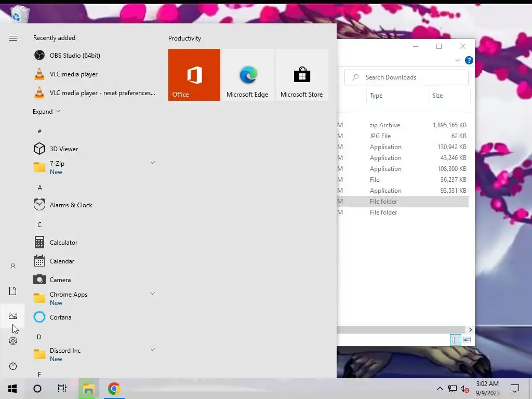Open Cortana circle on the taskbar
The height and width of the screenshot is (399, 532).
[37, 389]
